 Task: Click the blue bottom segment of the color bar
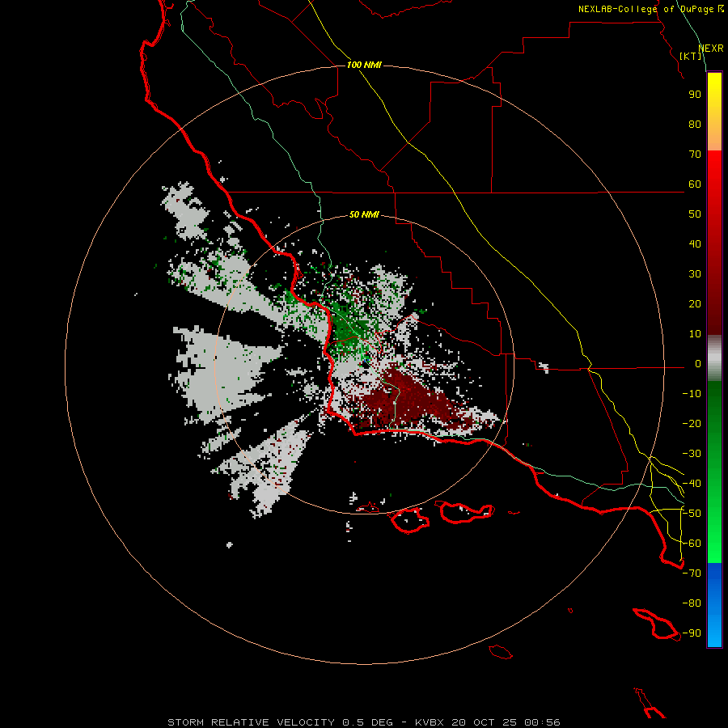click(x=714, y=605)
